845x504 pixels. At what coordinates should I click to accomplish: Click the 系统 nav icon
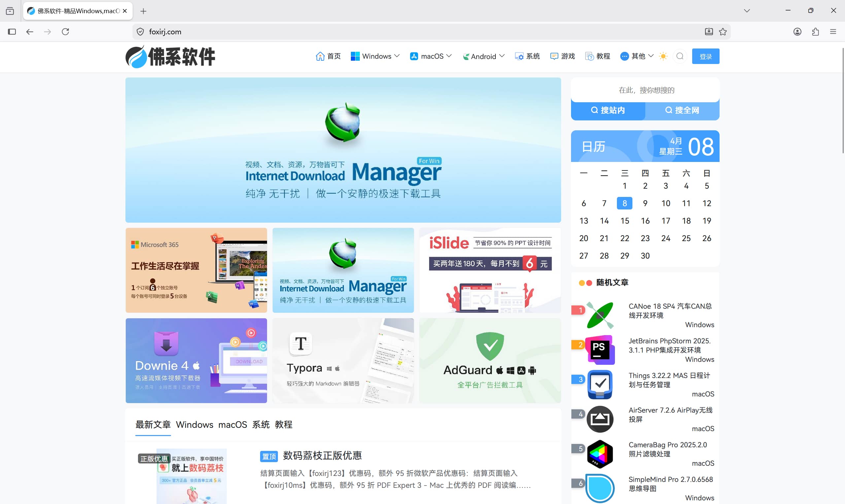(519, 56)
